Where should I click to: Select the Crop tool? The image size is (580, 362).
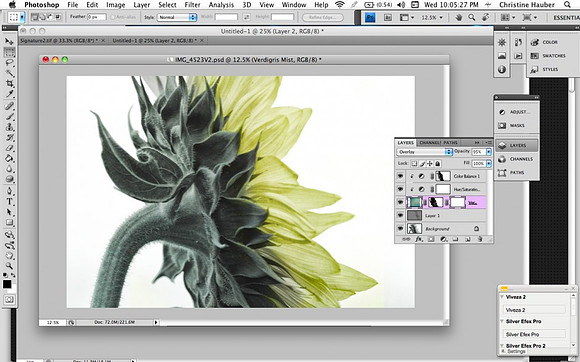tap(9, 84)
